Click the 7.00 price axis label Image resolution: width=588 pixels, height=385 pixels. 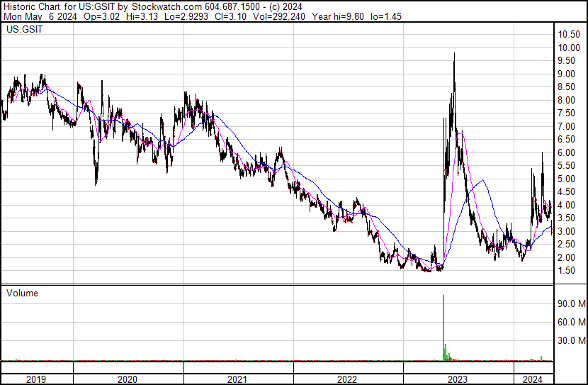(x=566, y=126)
